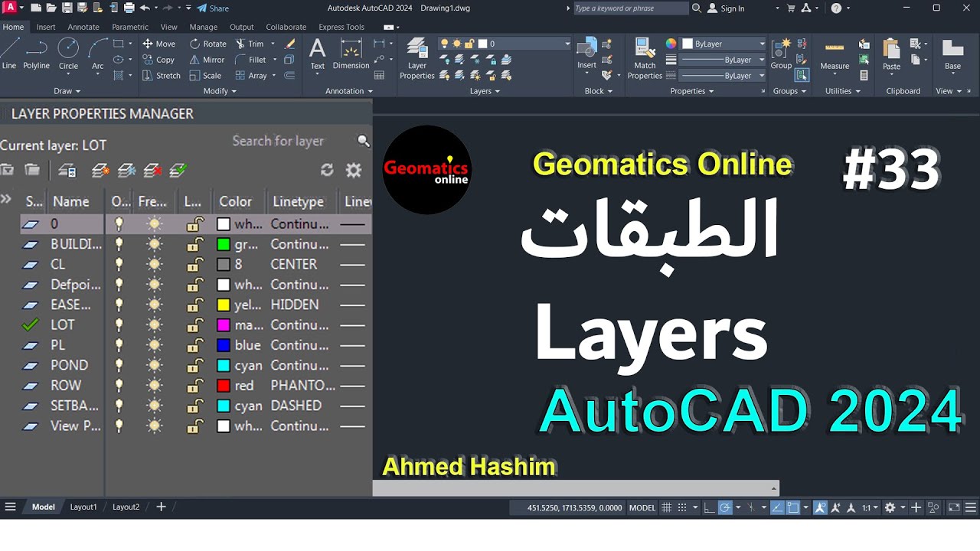Sort layers by Linetype column
This screenshot has width=980, height=551.
point(298,202)
